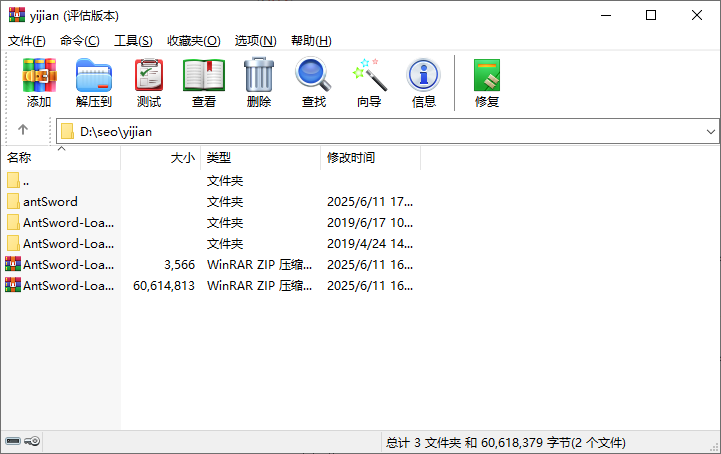Click 文件夹 type cell in antSword row

pyautogui.click(x=225, y=201)
